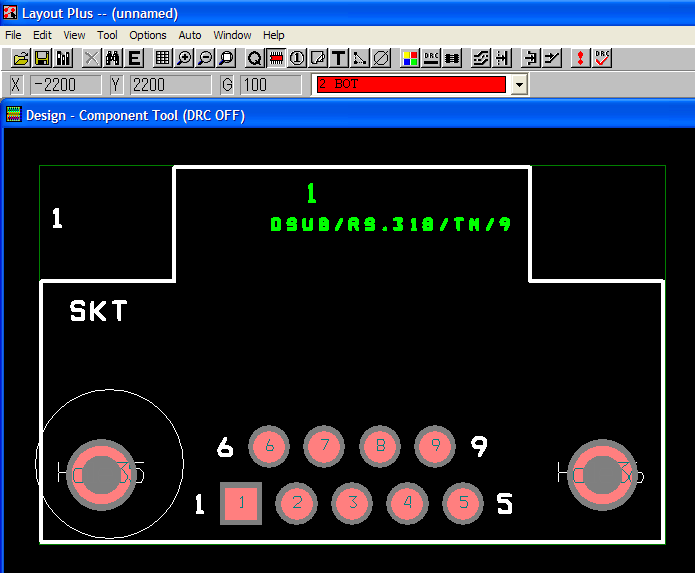Select square pad 1 on footprint

241,503
